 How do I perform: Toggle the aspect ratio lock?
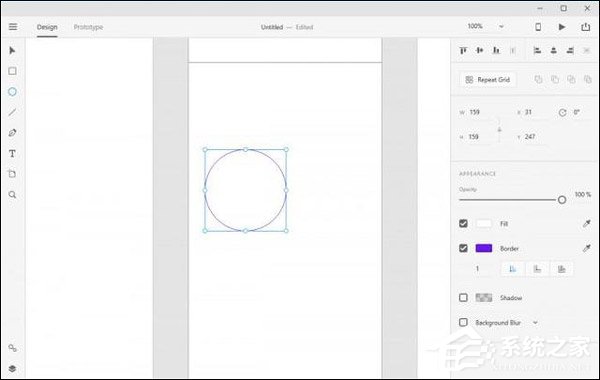(499, 130)
